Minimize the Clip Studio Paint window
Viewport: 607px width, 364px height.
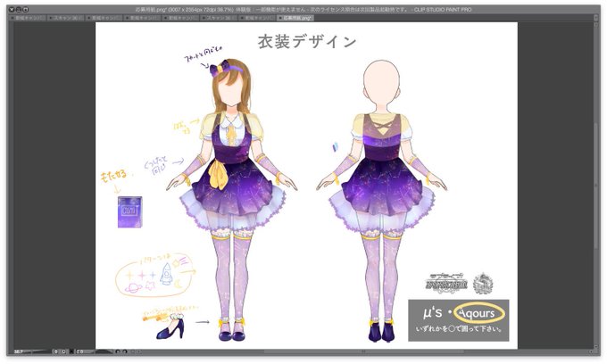18,9
